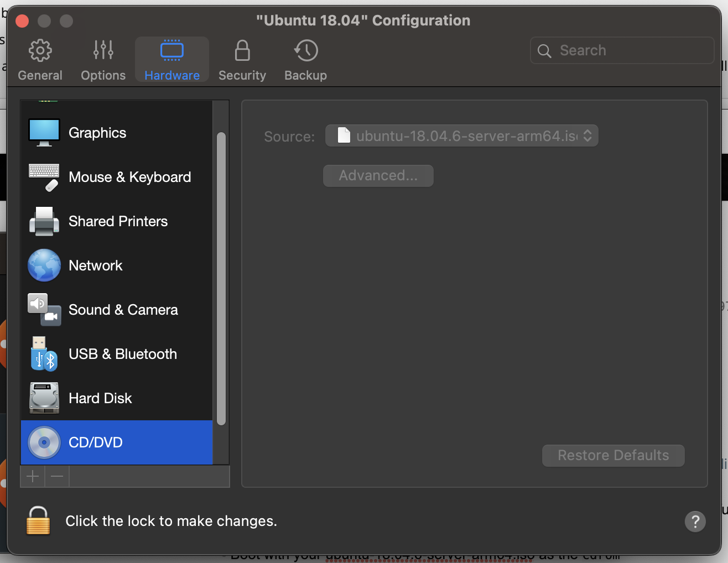Click the Restore Defaults button
This screenshot has width=728, height=563.
click(x=613, y=456)
